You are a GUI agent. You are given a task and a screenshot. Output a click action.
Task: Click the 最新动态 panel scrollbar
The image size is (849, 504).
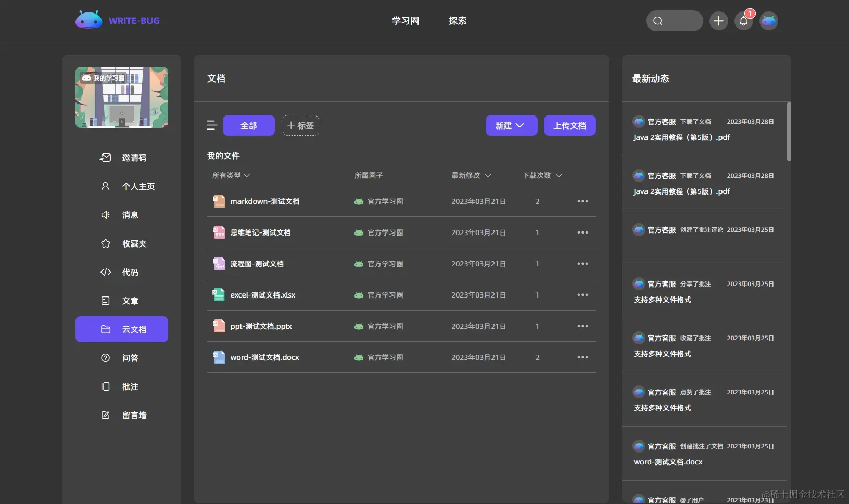pyautogui.click(x=789, y=132)
